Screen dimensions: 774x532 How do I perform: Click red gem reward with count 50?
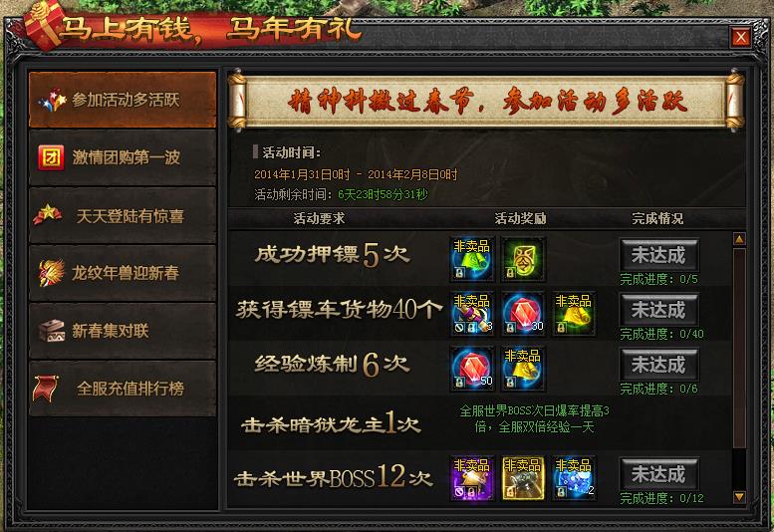point(472,369)
